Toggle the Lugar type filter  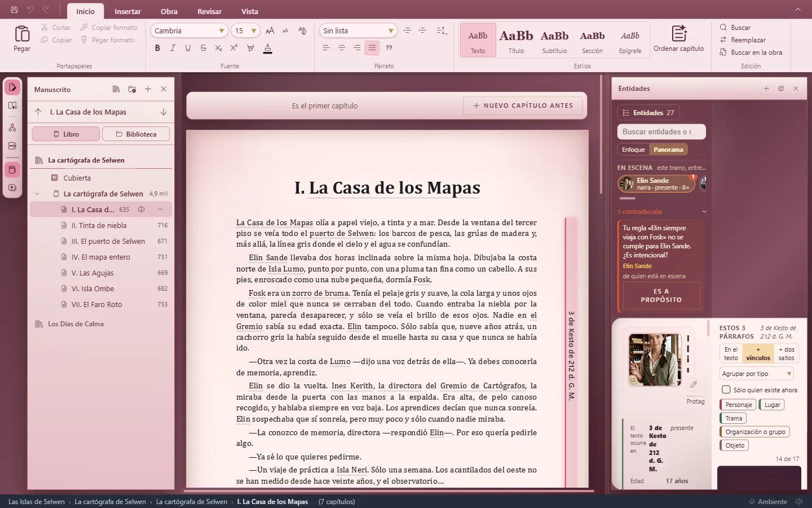point(772,405)
